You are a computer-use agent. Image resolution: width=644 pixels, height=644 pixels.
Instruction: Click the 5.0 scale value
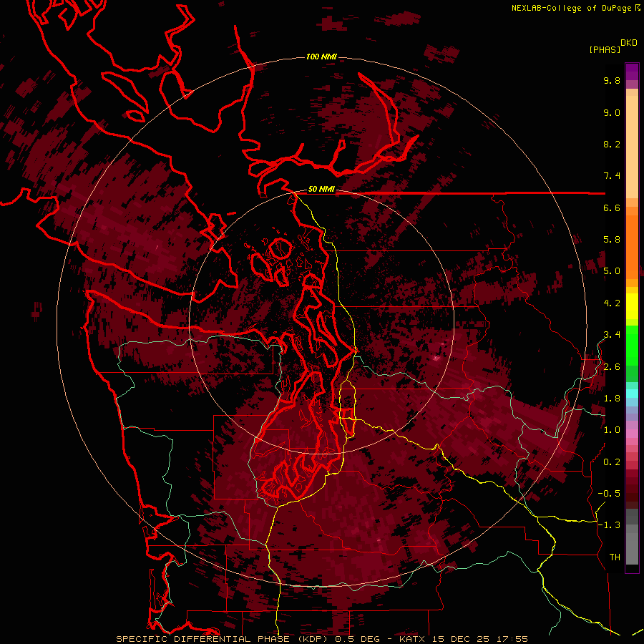click(612, 271)
